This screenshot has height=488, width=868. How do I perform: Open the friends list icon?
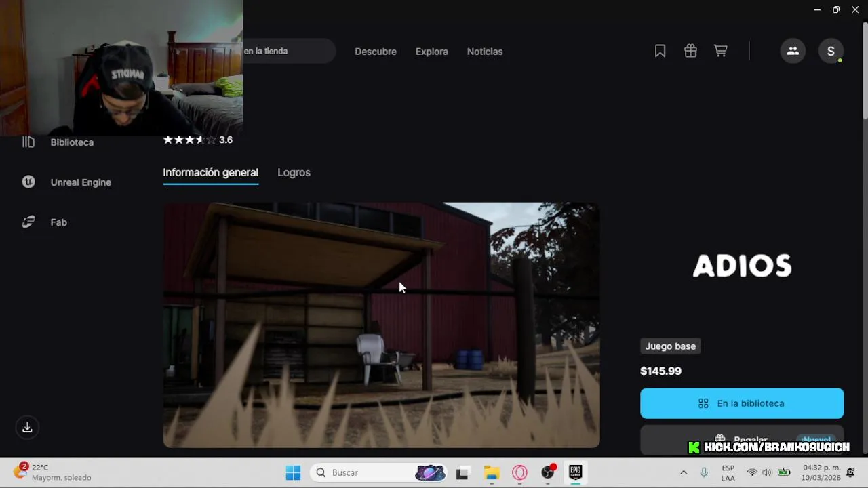792,51
